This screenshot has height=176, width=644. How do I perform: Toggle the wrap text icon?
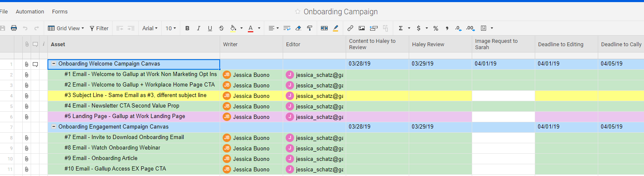click(287, 28)
